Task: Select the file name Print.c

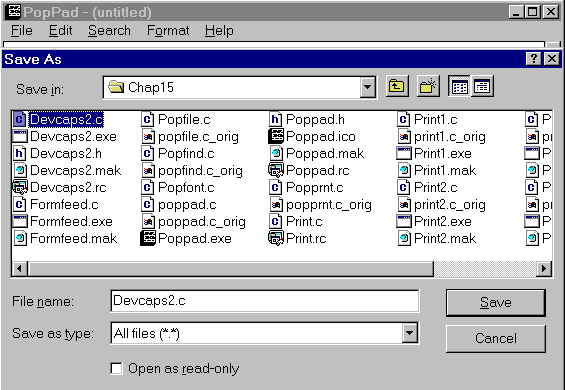Action: click(304, 221)
